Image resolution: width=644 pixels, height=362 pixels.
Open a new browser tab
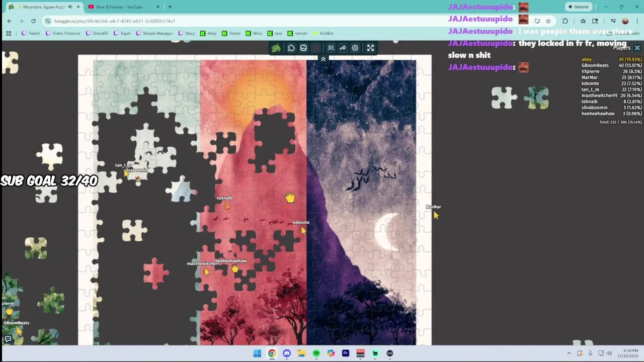(x=170, y=7)
